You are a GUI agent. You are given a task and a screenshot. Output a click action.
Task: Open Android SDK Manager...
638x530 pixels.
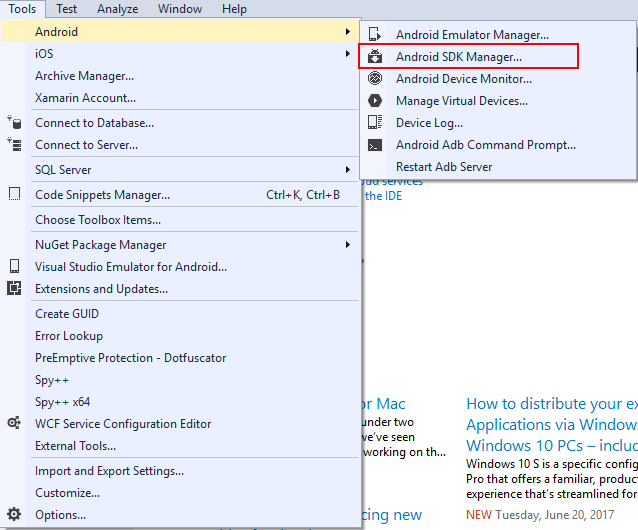coord(498,56)
